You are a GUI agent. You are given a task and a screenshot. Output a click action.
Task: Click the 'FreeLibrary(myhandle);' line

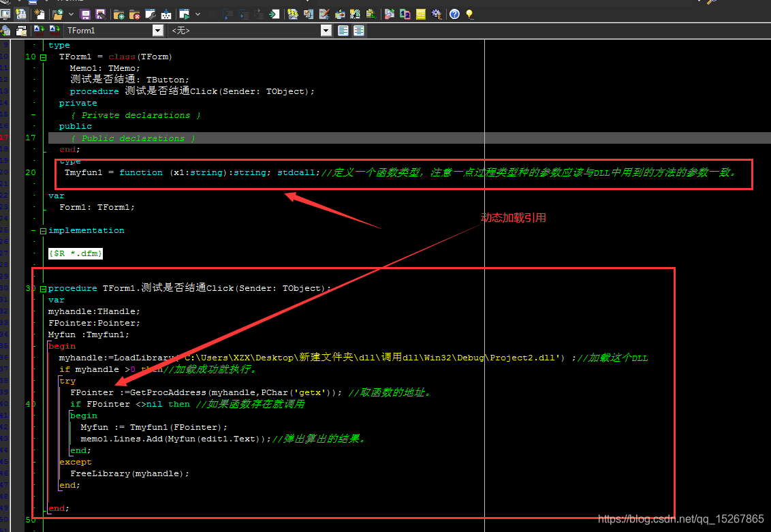(130, 473)
